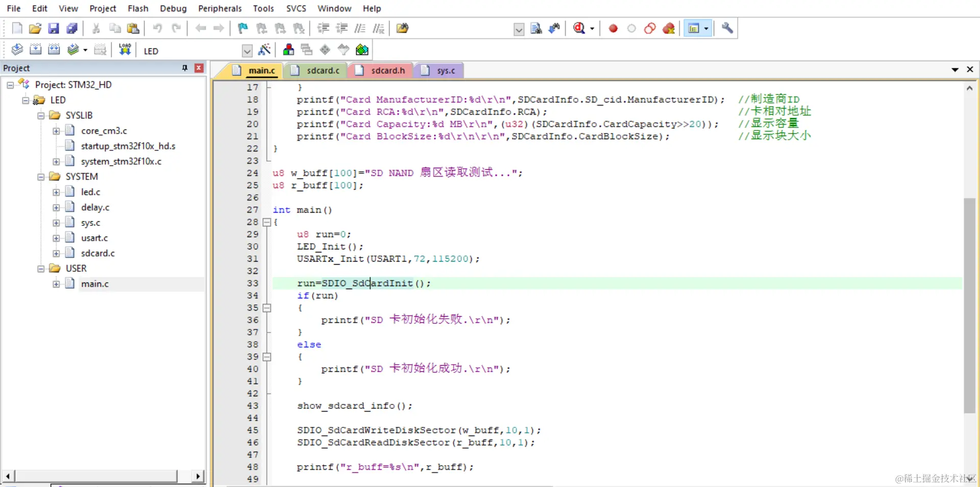This screenshot has width=980, height=487.
Task: Select startup_stm32f10x_hd.s in the tree
Action: tap(128, 146)
